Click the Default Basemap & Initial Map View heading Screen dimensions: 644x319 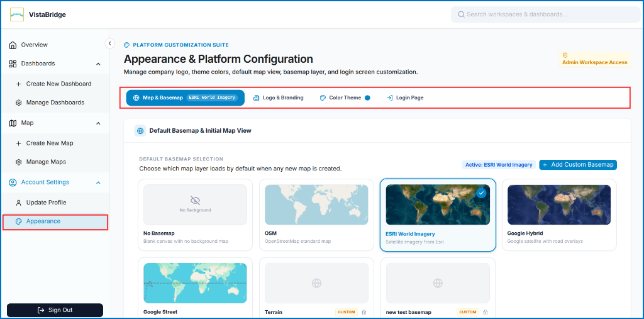[200, 131]
